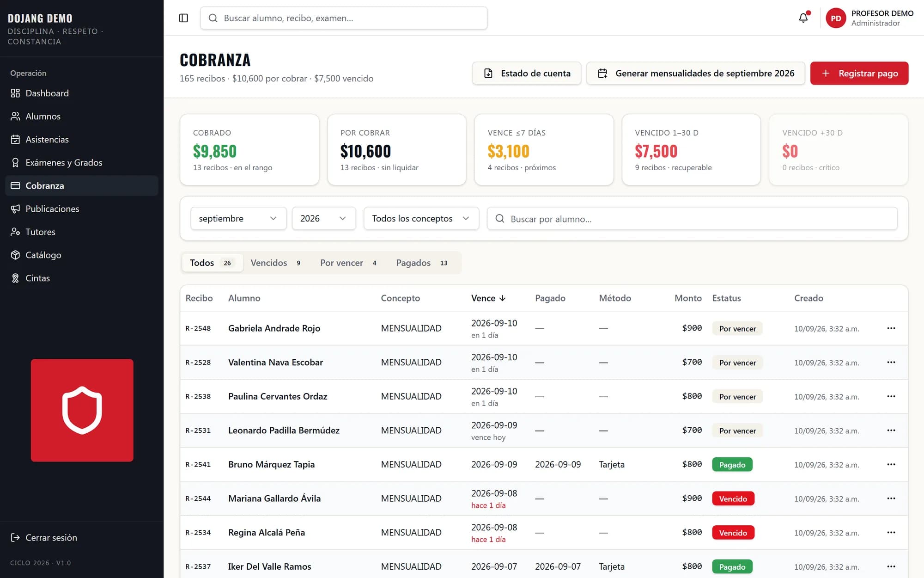Viewport: 924px width, 578px height.
Task: Click the sort arrow next to Vence
Action: point(503,298)
